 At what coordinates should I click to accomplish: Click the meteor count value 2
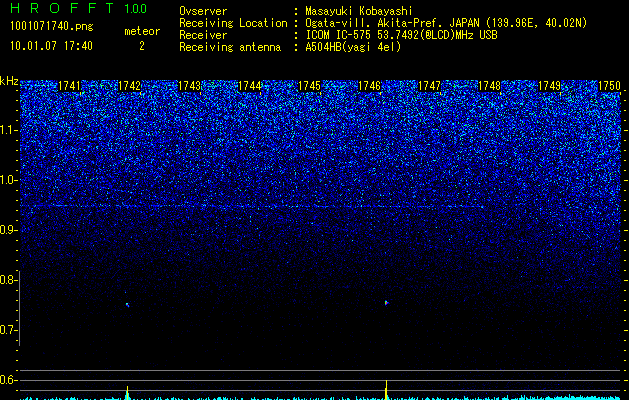(142, 46)
